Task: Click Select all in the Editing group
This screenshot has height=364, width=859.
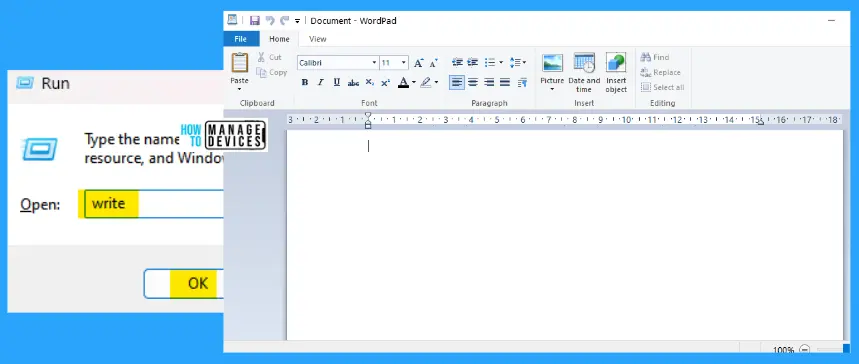Action: pos(662,87)
